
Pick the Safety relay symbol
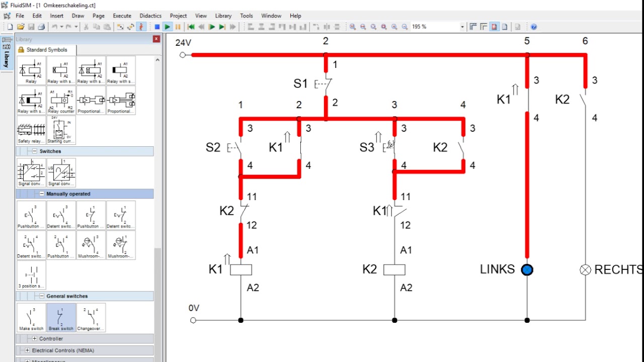coord(31,130)
